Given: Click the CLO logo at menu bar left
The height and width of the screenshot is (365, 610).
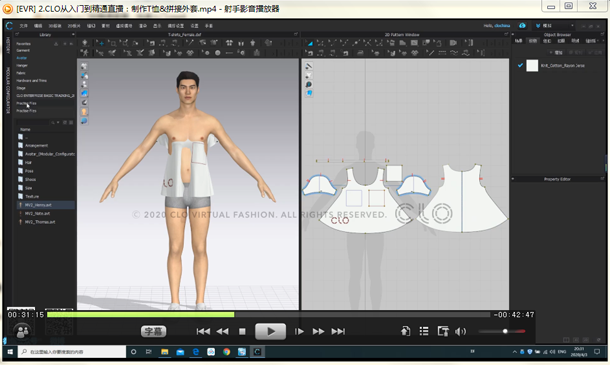Looking at the screenshot, I should (x=9, y=26).
